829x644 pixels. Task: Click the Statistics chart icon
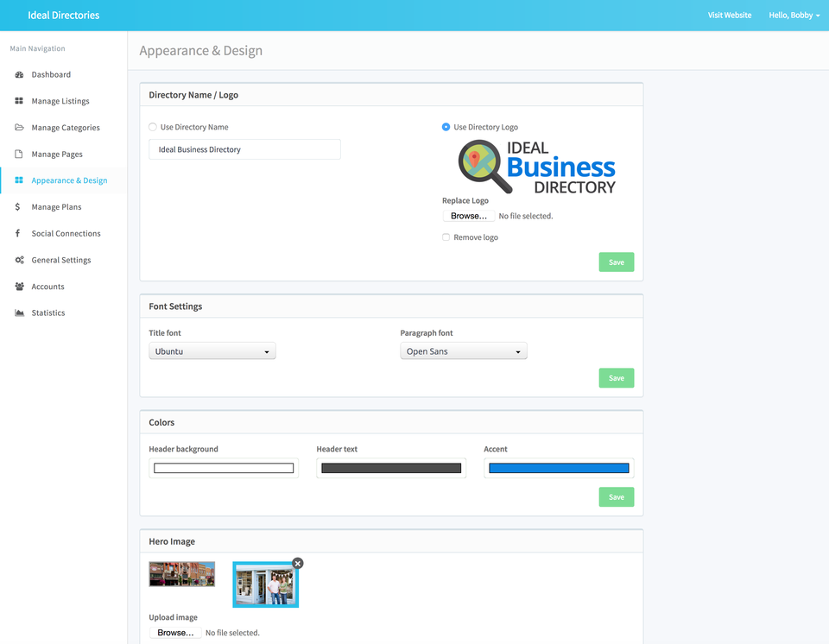pyautogui.click(x=20, y=313)
